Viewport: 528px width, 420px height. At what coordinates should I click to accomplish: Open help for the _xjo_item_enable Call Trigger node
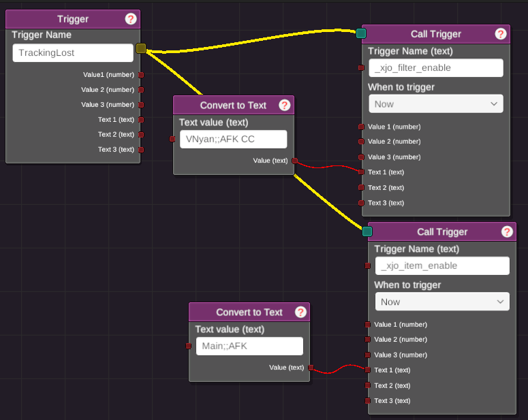[507, 231]
